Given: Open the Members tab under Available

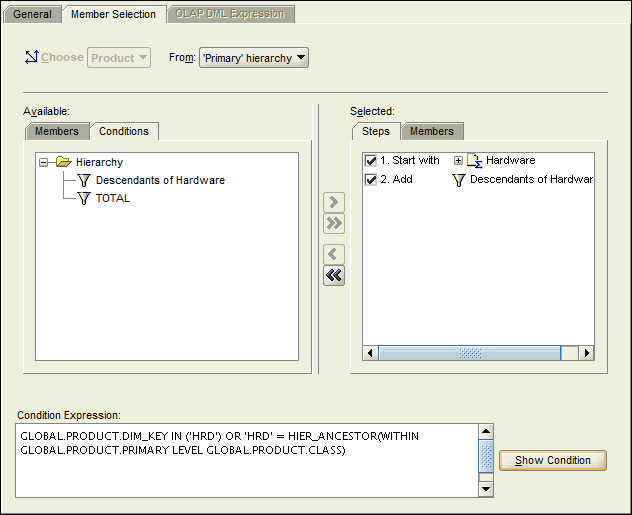Looking at the screenshot, I should click(56, 131).
